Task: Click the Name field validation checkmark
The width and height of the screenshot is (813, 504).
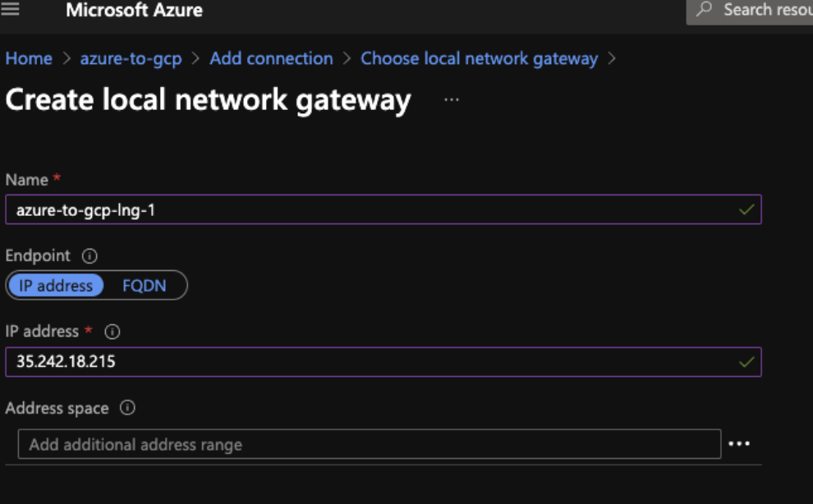Action: tap(746, 209)
